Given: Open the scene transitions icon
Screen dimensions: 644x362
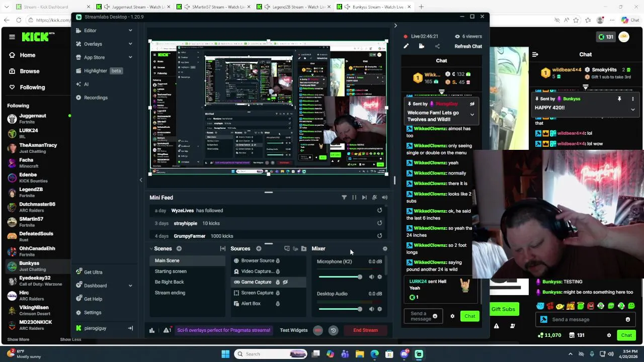Looking at the screenshot, I should [222, 248].
